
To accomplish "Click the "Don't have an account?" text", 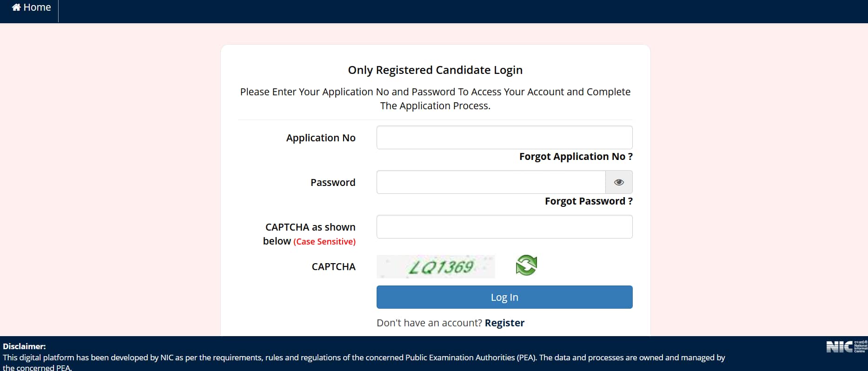I will point(429,323).
